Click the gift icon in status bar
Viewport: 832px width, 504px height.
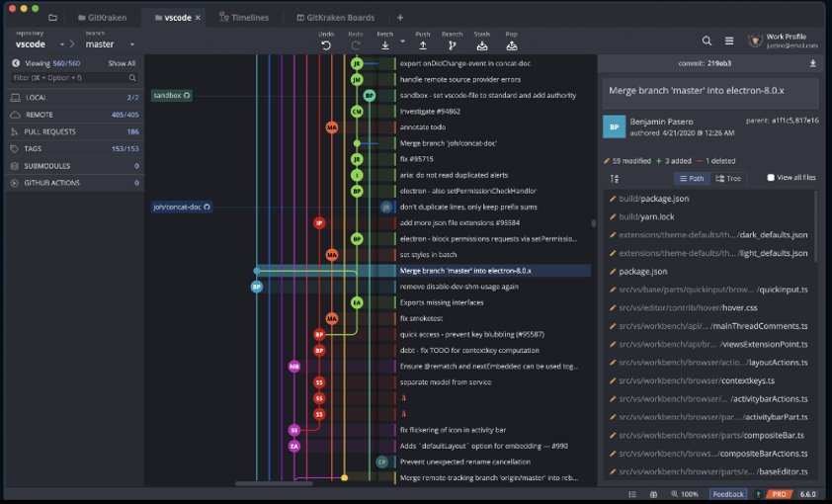tap(653, 494)
